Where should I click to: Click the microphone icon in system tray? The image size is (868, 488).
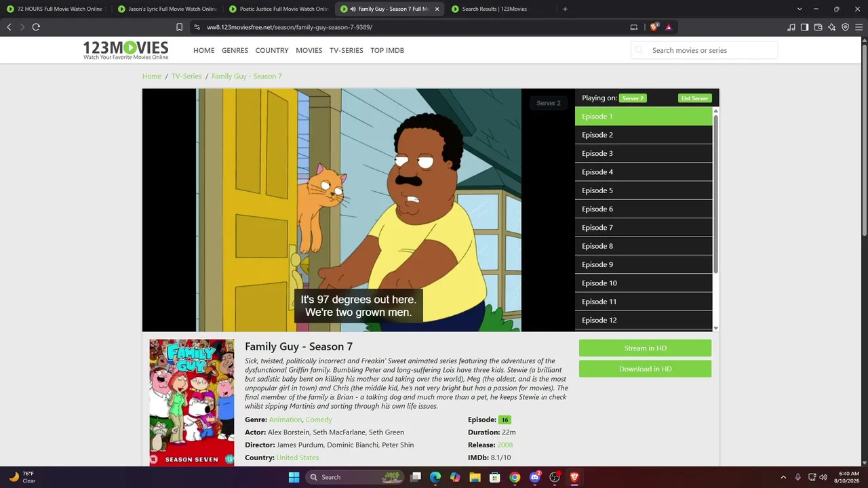(x=797, y=477)
